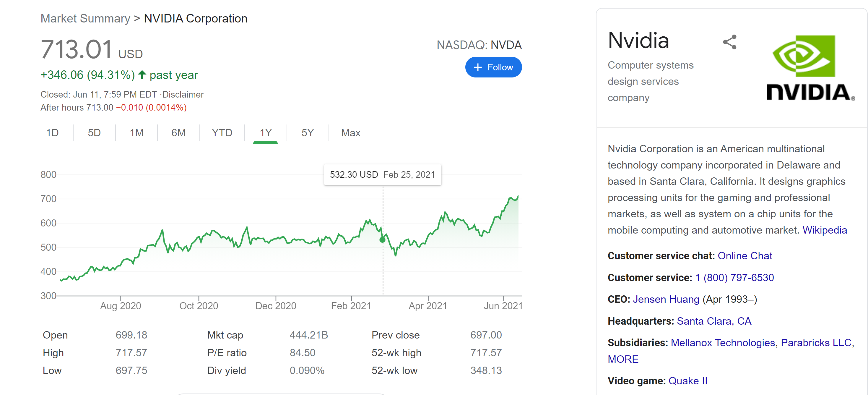Image resolution: width=868 pixels, height=395 pixels.
Task: Click the NVIDIA logo thumbnail
Action: click(x=811, y=68)
